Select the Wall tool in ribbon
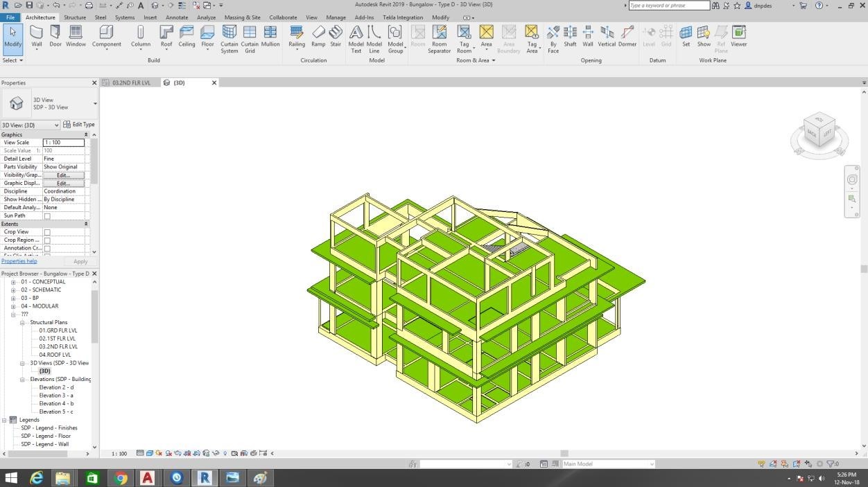The image size is (868, 487). click(x=36, y=36)
